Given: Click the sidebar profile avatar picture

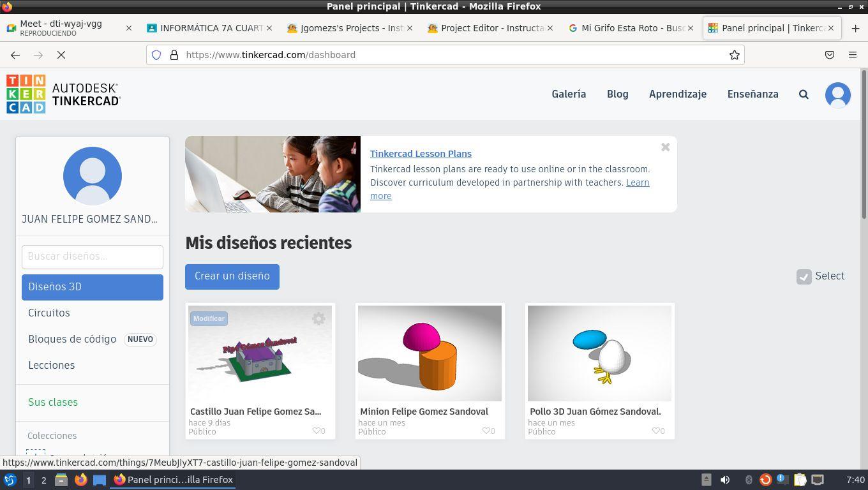Looking at the screenshot, I should click(93, 176).
